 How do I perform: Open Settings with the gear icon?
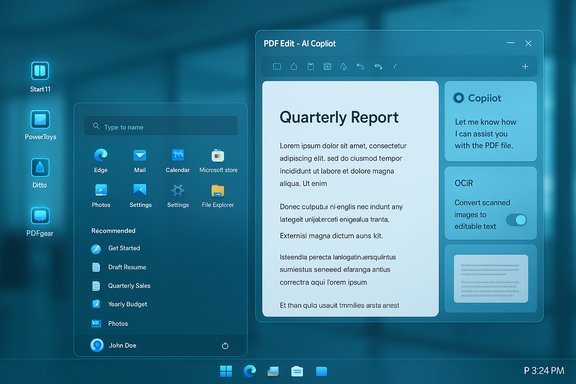point(178,190)
